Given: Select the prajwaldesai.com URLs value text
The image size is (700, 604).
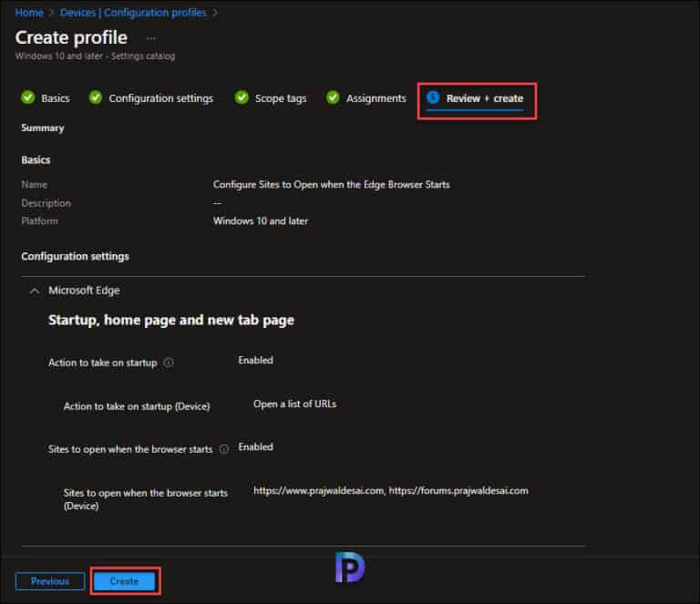Looking at the screenshot, I should 391,491.
